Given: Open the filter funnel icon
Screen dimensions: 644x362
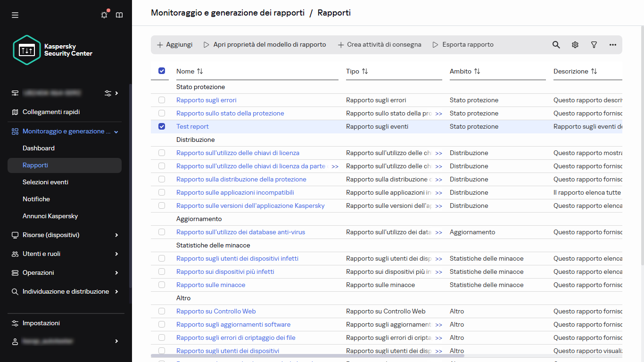Looking at the screenshot, I should (x=594, y=45).
